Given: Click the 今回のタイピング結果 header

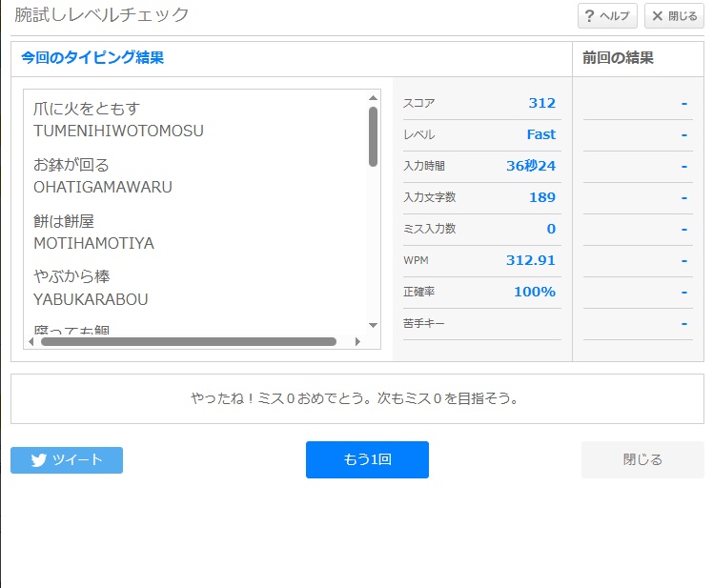Looking at the screenshot, I should (92, 58).
